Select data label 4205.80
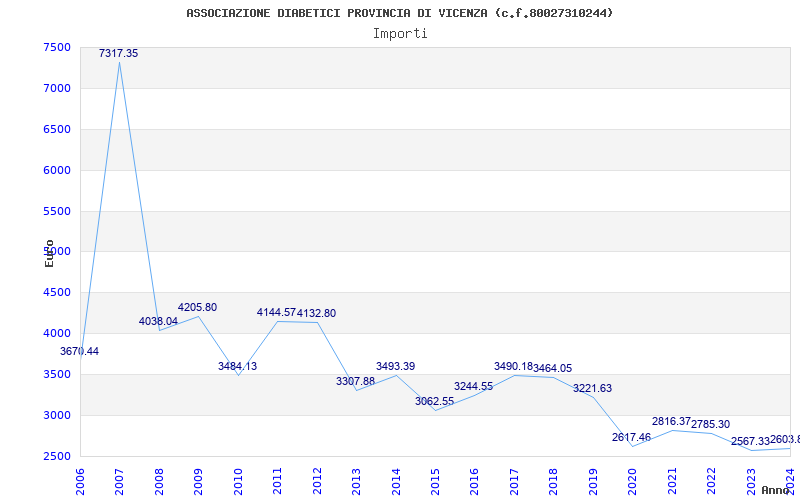800x500 pixels. point(197,307)
